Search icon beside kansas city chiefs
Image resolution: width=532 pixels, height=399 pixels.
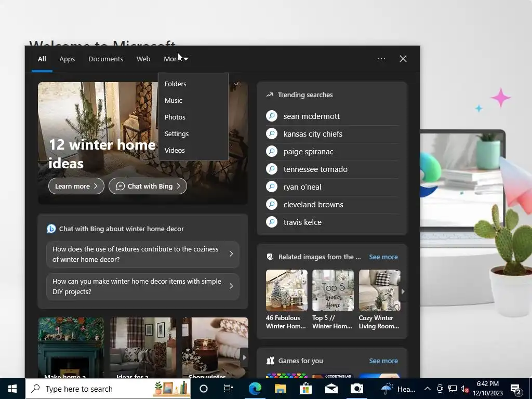(x=272, y=134)
